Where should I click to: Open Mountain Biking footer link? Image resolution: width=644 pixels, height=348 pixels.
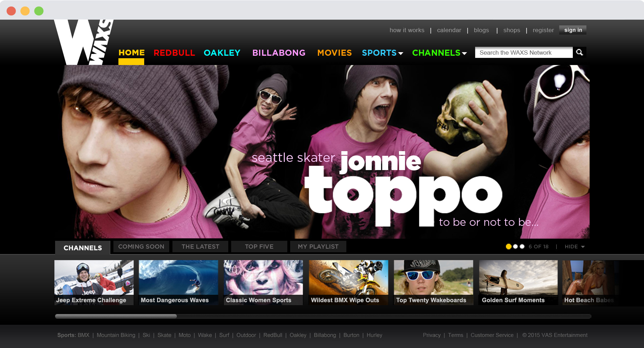coord(116,335)
